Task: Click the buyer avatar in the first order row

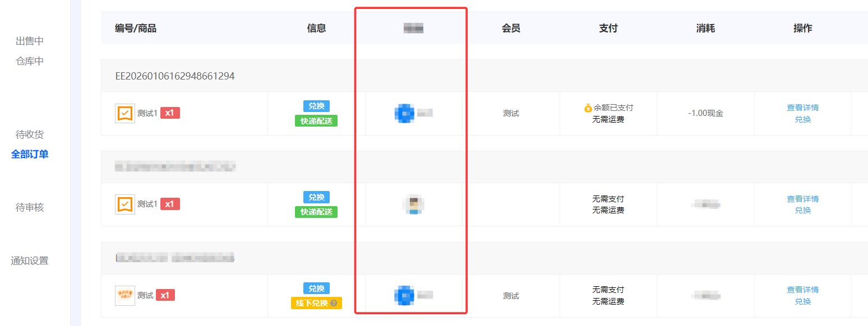Action: point(405,113)
